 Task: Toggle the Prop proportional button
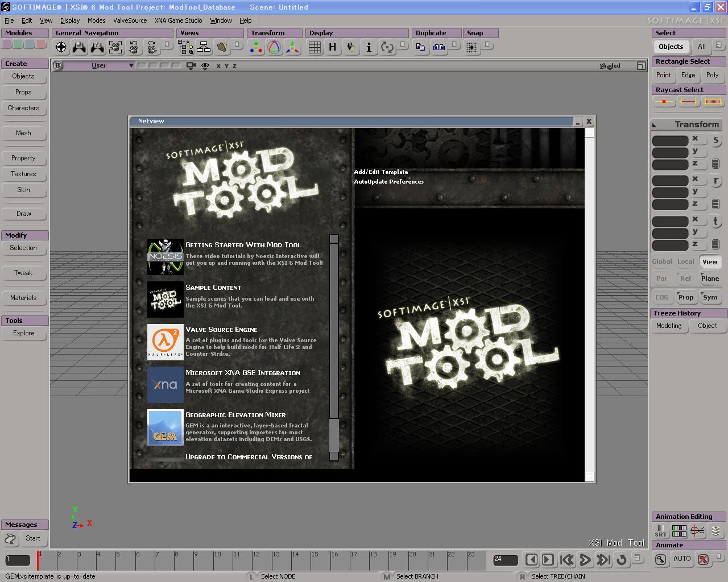click(686, 297)
